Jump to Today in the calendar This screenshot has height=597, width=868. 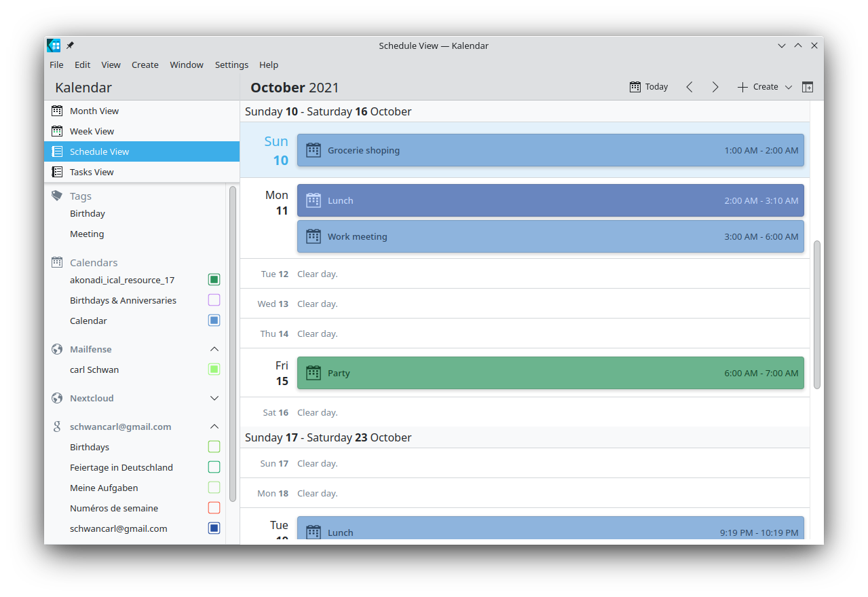point(649,87)
